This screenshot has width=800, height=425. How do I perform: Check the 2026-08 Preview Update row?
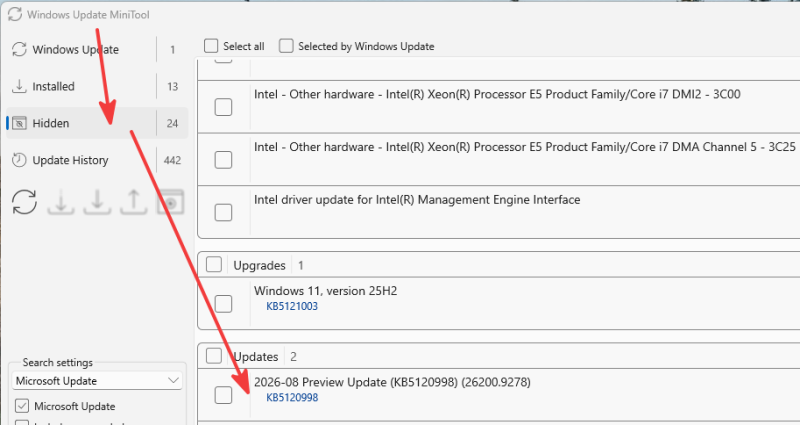click(x=223, y=395)
